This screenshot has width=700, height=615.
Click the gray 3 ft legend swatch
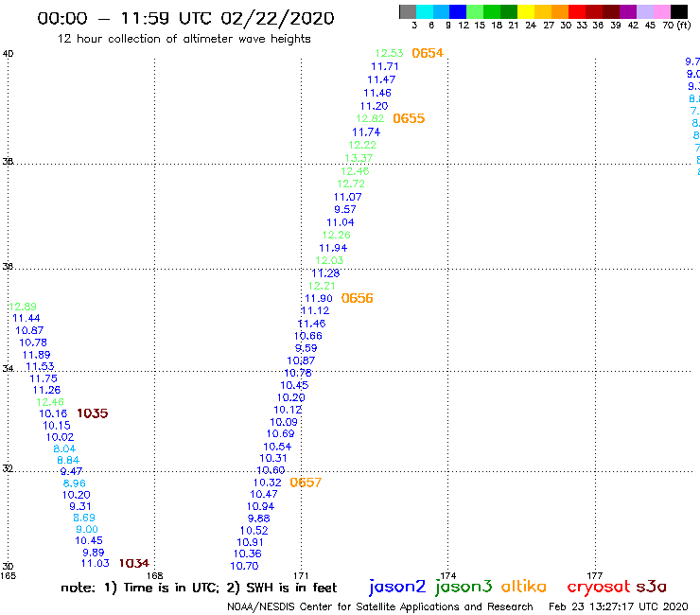[x=408, y=11]
